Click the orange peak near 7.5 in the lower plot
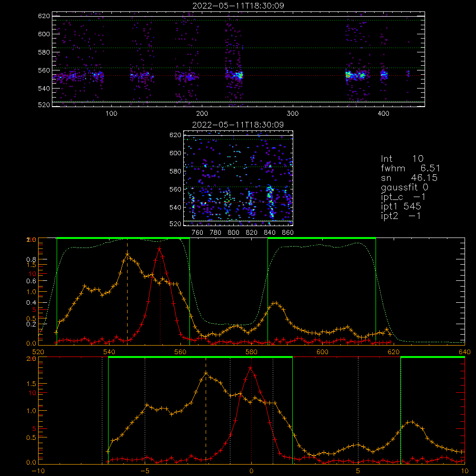 412,422
